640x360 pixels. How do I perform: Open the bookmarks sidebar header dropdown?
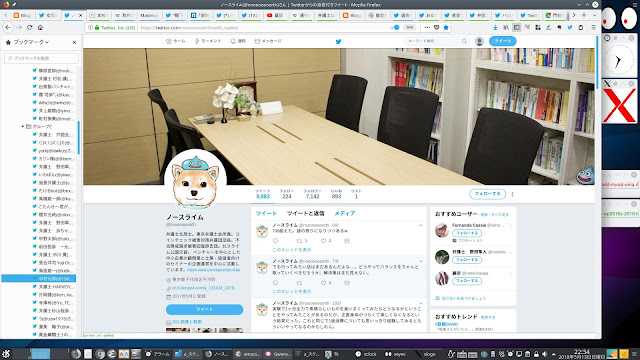click(31, 42)
